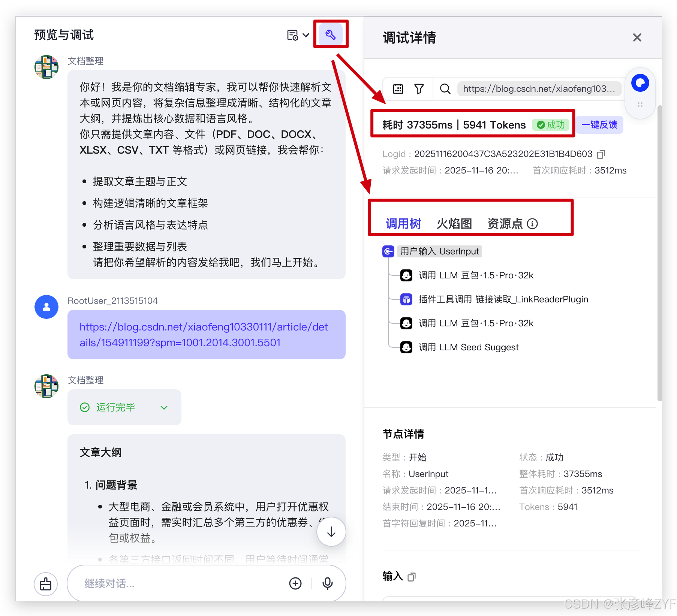This screenshot has width=677, height=616.
Task: Click the funnel filter icon
Action: pos(419,89)
